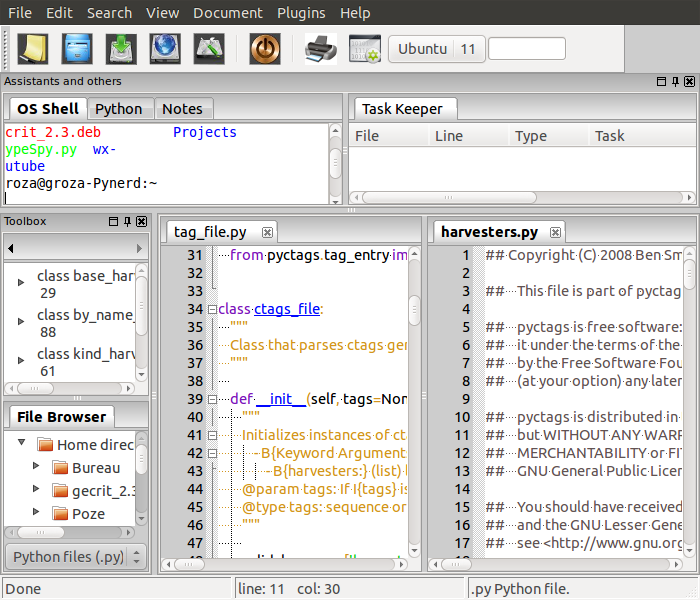Expand class kind_harv tree node
This screenshot has height=600, width=700.
click(21, 360)
